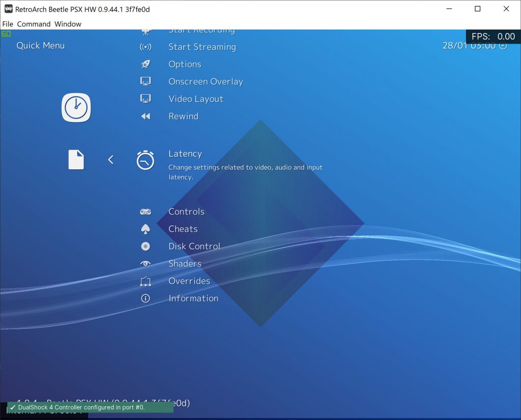Viewport: 521px width, 420px height.
Task: Click the DualShock 4 controller notification
Action: point(91,407)
